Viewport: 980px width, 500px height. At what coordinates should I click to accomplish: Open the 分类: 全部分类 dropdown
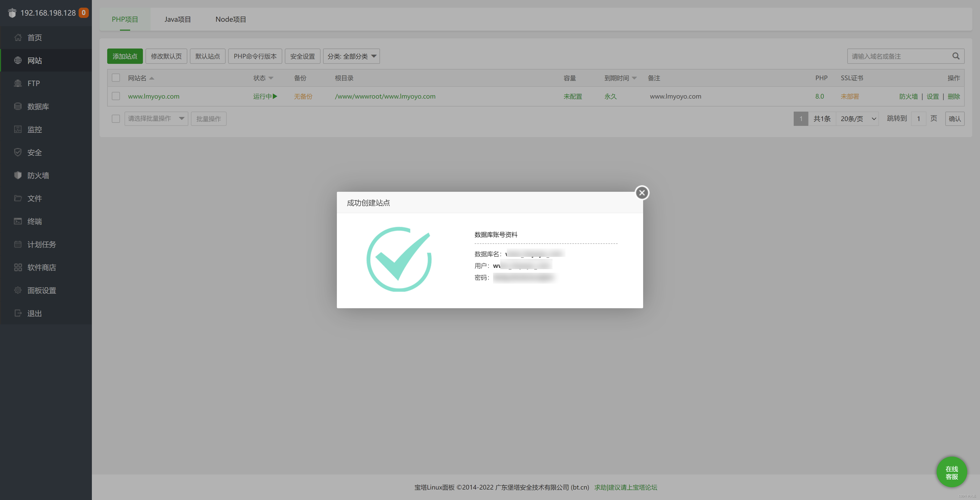[351, 56]
